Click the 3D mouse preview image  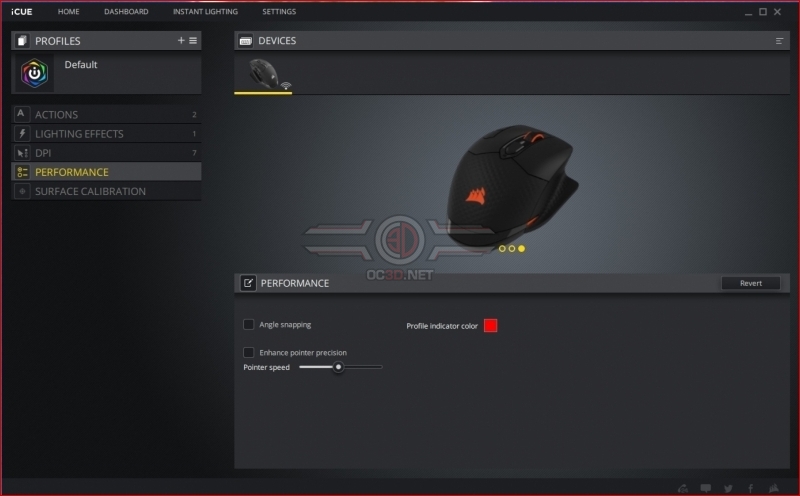(512, 186)
